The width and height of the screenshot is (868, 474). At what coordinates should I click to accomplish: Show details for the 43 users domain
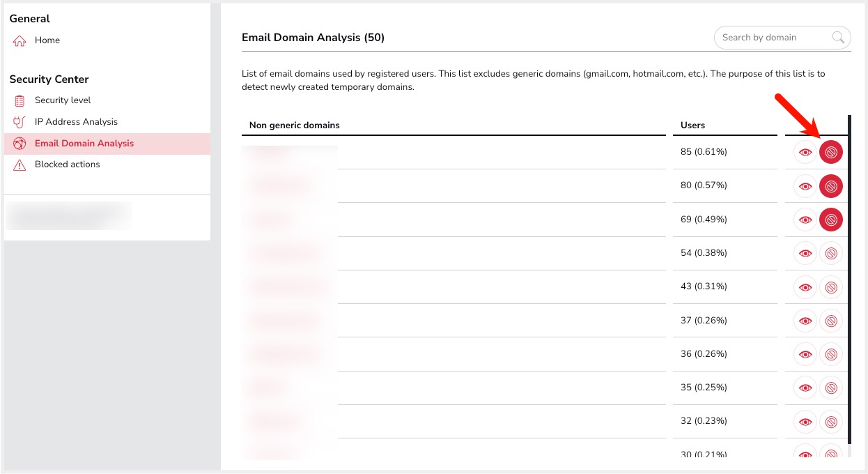(805, 287)
